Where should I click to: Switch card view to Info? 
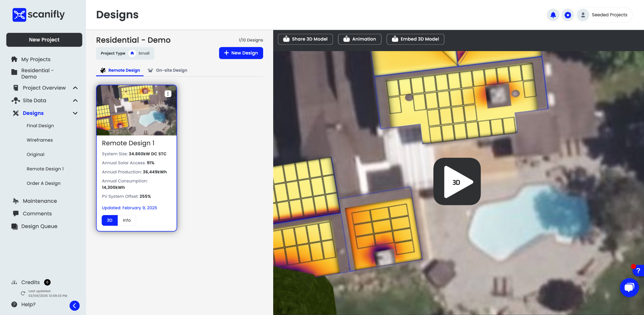[x=127, y=220]
